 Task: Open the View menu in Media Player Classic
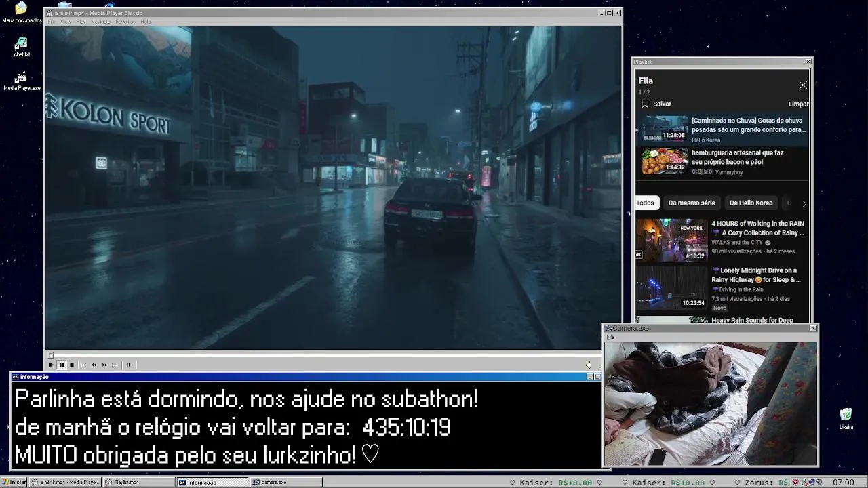[66, 22]
